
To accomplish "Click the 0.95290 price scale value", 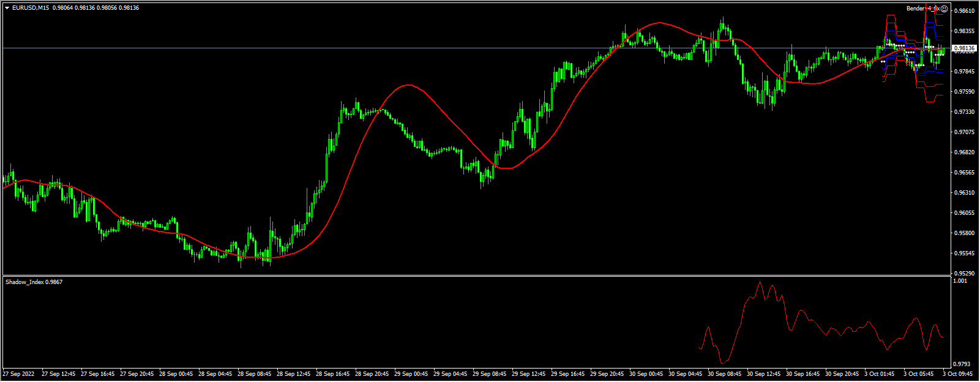I will [x=965, y=274].
